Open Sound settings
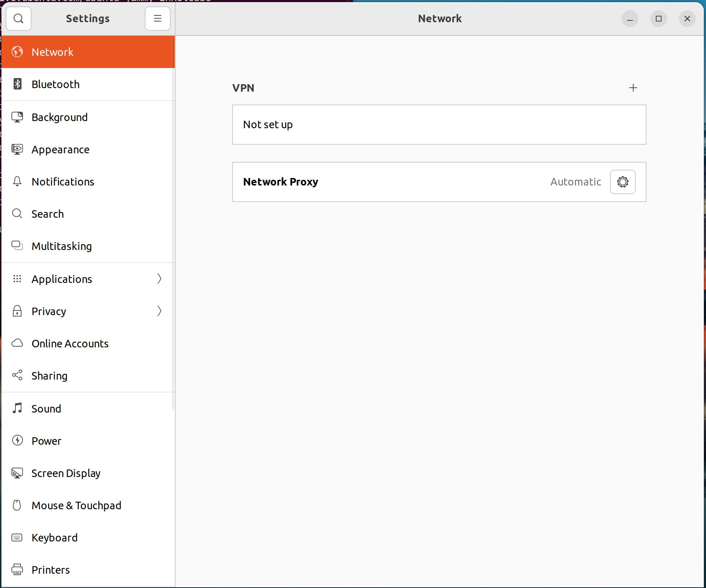This screenshot has height=588, width=706. coord(88,409)
